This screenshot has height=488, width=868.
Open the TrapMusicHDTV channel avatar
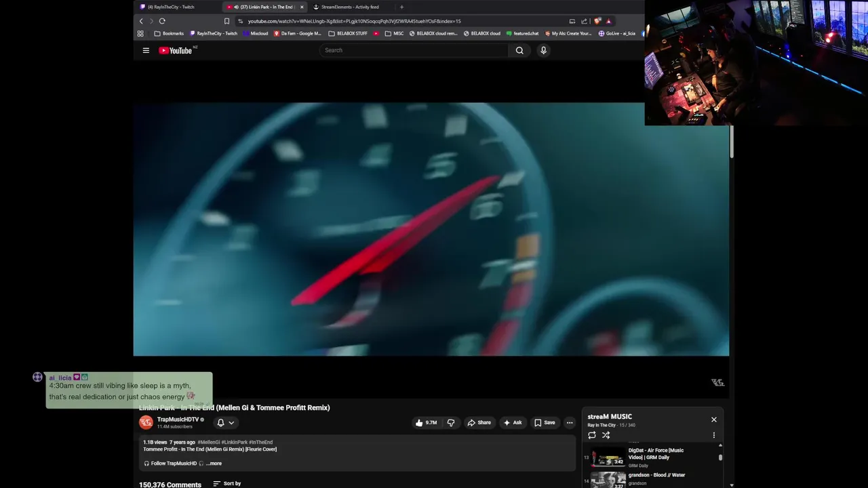pos(146,422)
